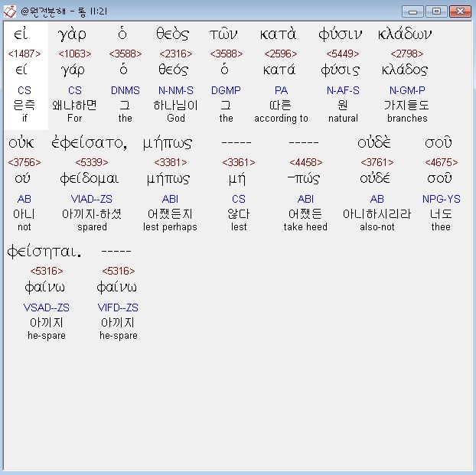
Task: Click the Korean gloss 아니하시리라
Action: [x=377, y=214]
